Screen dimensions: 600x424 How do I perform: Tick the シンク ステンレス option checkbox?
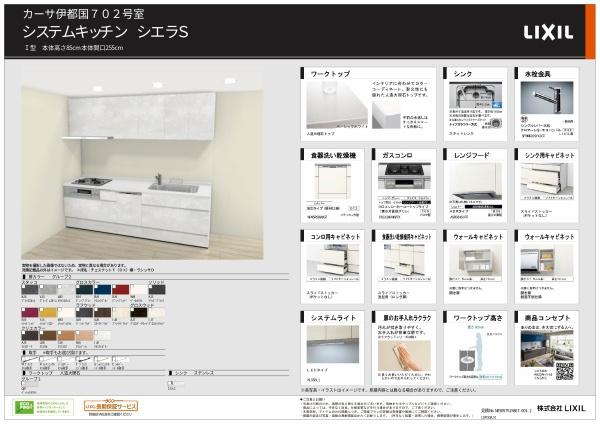pyautogui.click(x=170, y=383)
